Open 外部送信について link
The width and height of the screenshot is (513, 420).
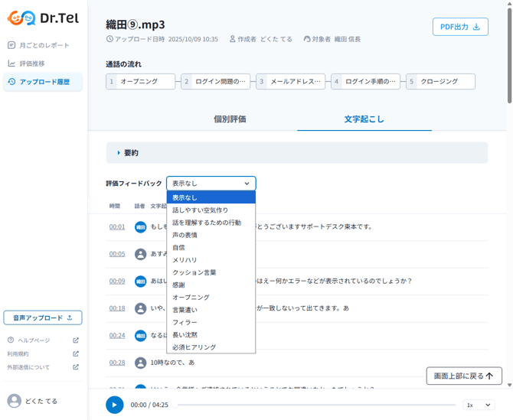28,367
